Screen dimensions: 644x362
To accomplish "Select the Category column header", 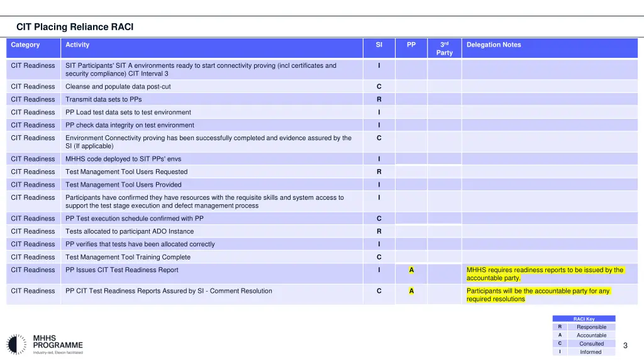I will click(25, 45).
